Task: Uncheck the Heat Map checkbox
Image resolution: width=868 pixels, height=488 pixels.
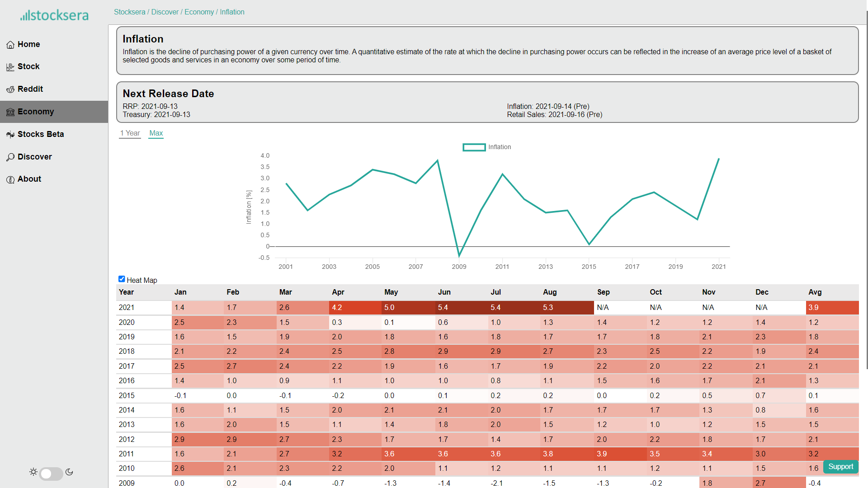Action: pos(122,279)
